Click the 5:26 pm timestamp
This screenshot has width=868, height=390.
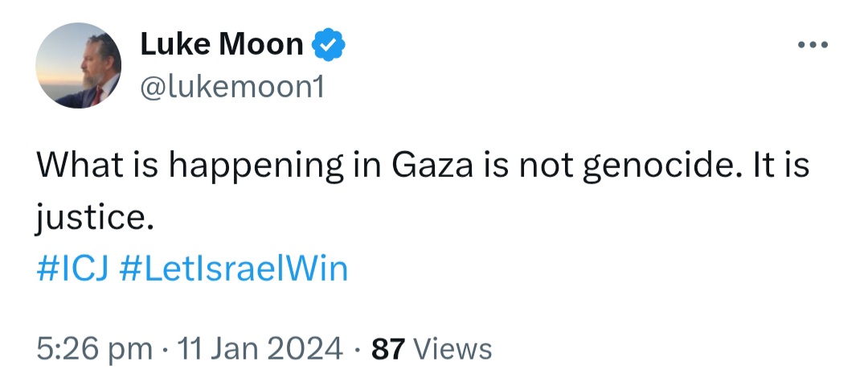(94, 350)
